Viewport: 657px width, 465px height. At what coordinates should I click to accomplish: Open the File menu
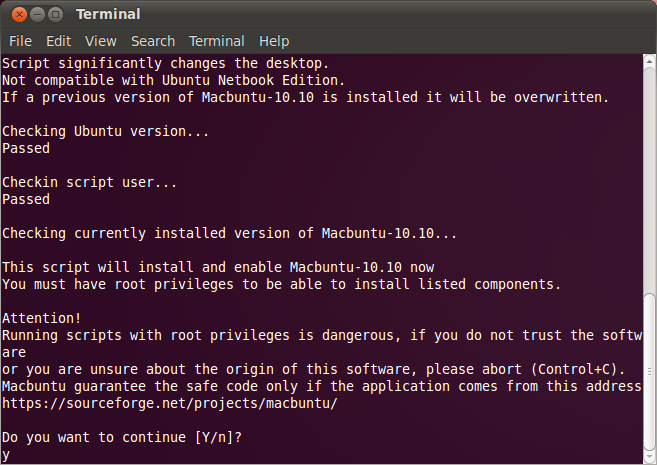[x=20, y=41]
